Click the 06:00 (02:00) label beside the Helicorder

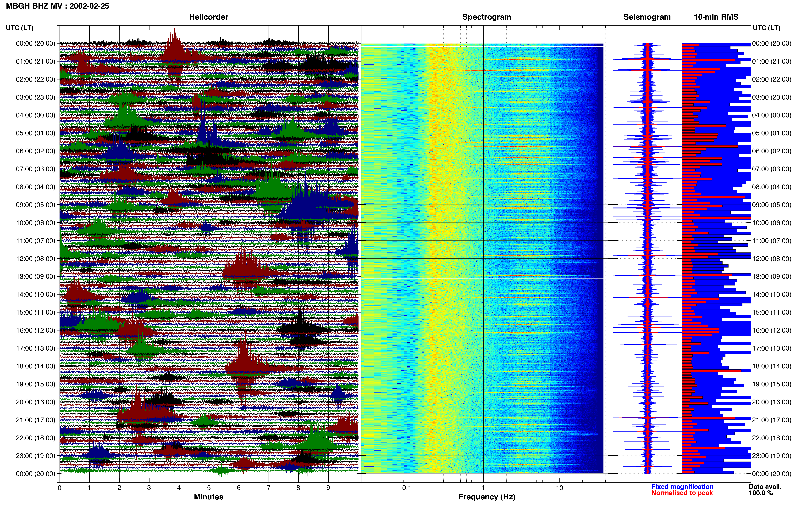[36, 151]
